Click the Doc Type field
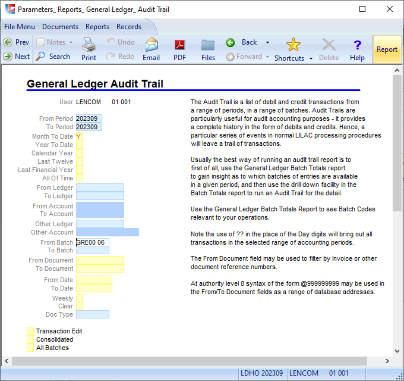Screen dimensions: 404x381 coord(92,314)
